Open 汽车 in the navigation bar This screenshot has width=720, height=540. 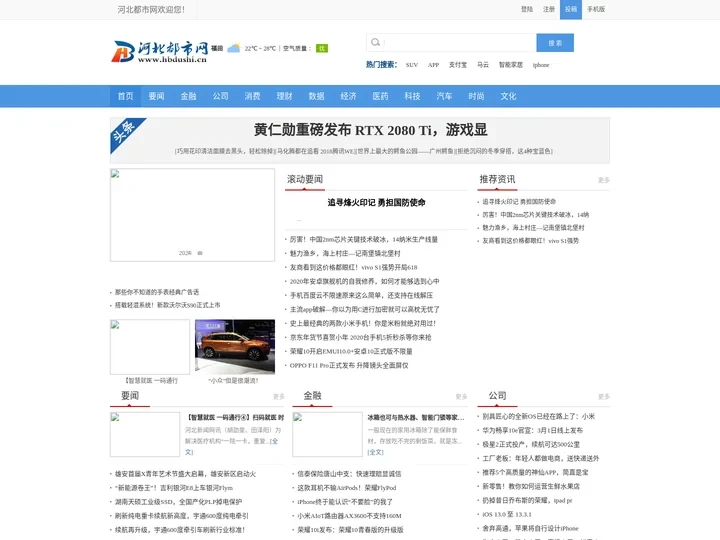444,96
